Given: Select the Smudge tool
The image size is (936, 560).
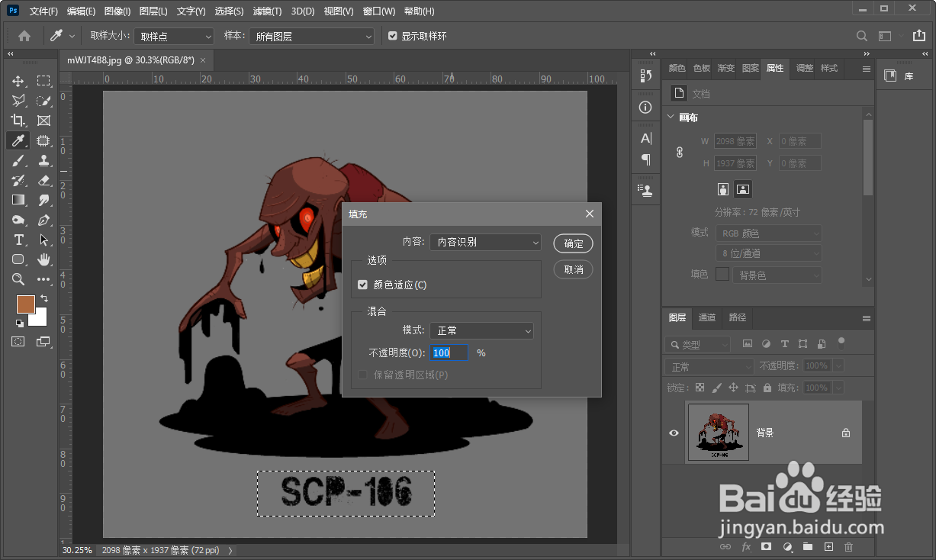Looking at the screenshot, I should pos(44,200).
